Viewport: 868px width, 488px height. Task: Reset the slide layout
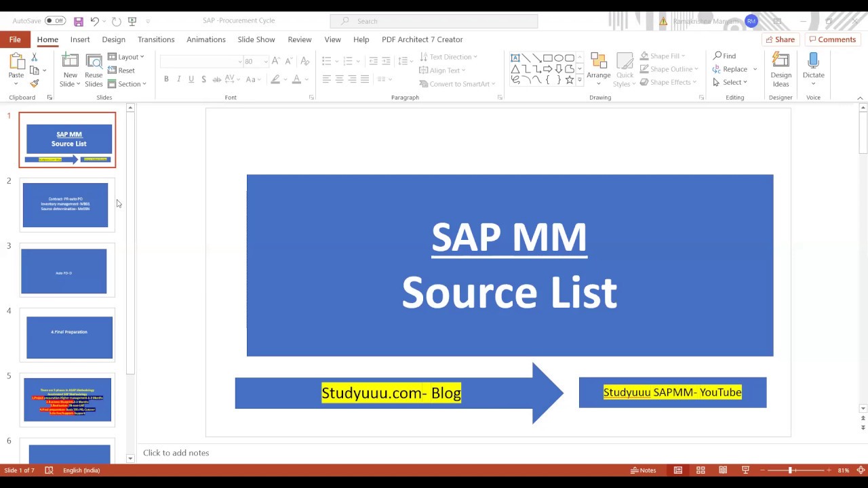[121, 70]
